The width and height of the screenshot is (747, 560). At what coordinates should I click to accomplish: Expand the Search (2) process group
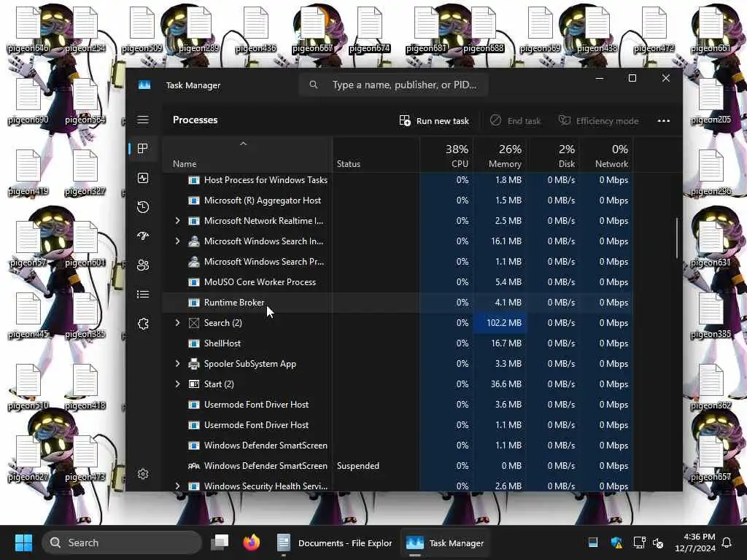coord(177,323)
